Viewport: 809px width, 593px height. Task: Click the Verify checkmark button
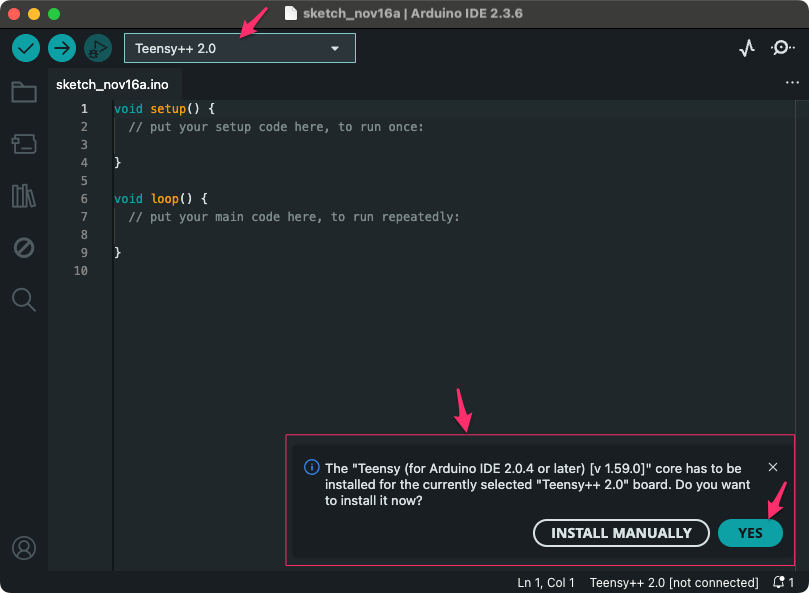[x=26, y=48]
